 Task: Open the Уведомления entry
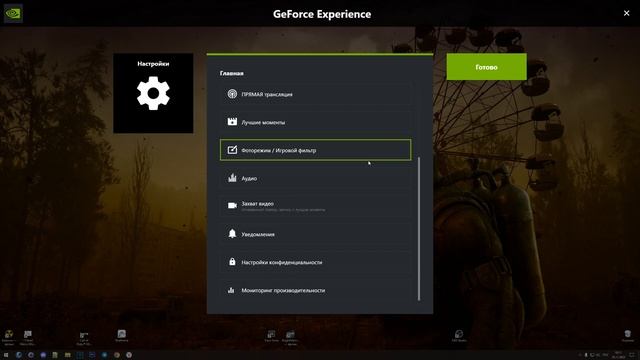click(316, 234)
